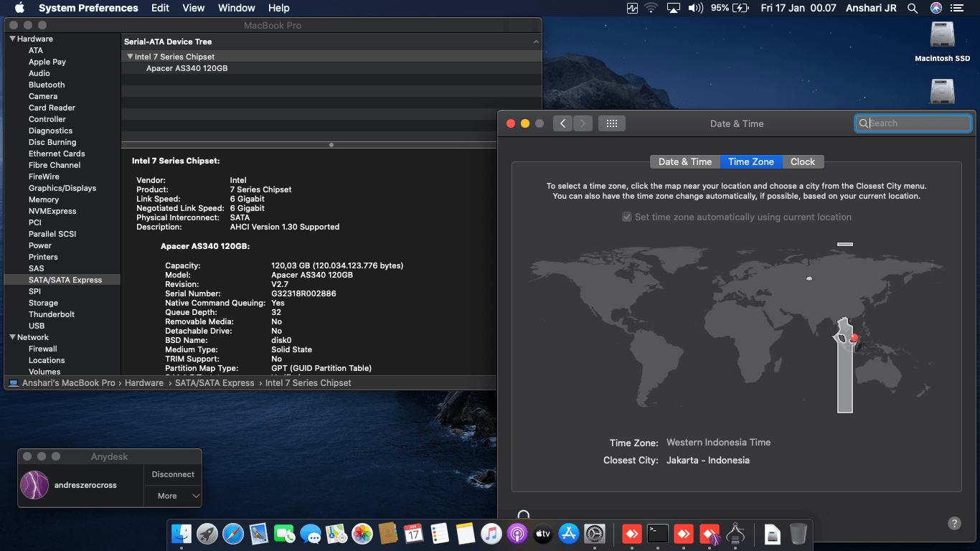Open the Music app in dock
This screenshot has height=551, width=980.
pyautogui.click(x=491, y=534)
